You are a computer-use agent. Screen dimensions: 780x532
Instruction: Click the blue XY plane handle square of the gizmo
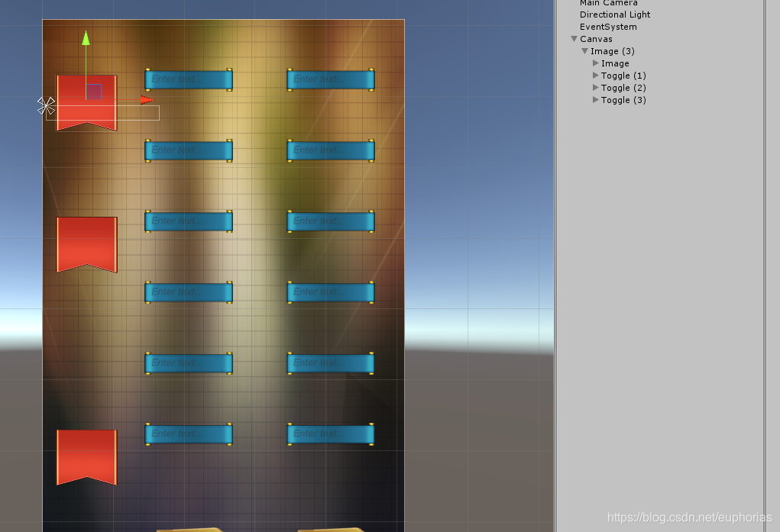(x=93, y=92)
